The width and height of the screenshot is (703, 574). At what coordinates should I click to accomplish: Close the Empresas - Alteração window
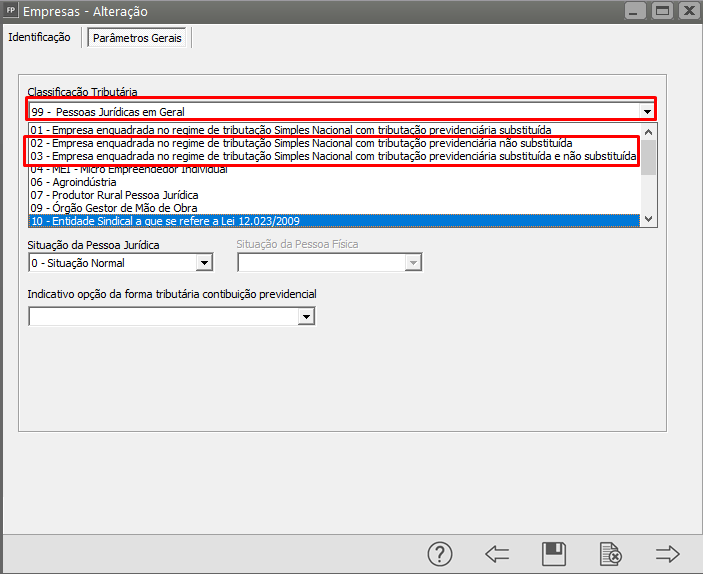[x=690, y=10]
